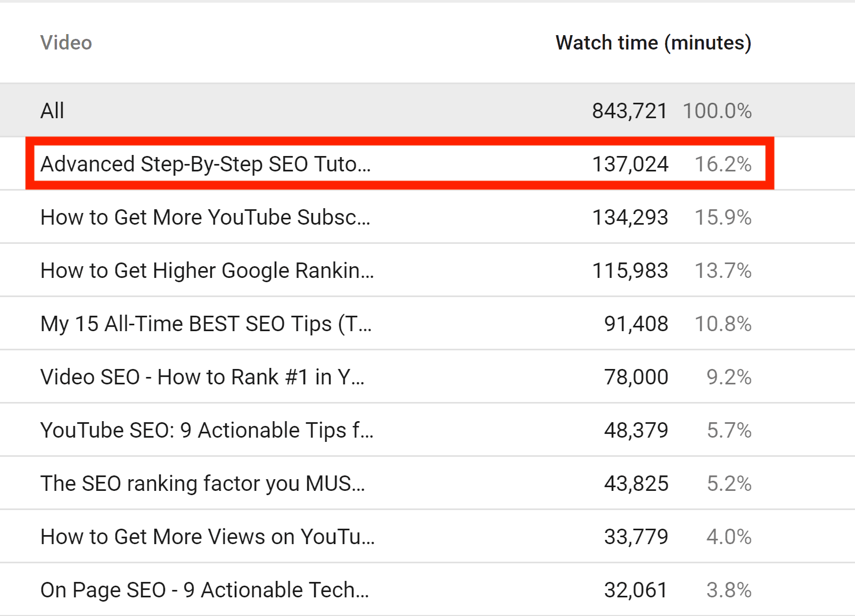Viewport: 855px width, 616px height.
Task: Open Video SEO - How to Rank #1 video
Action: pos(202,377)
